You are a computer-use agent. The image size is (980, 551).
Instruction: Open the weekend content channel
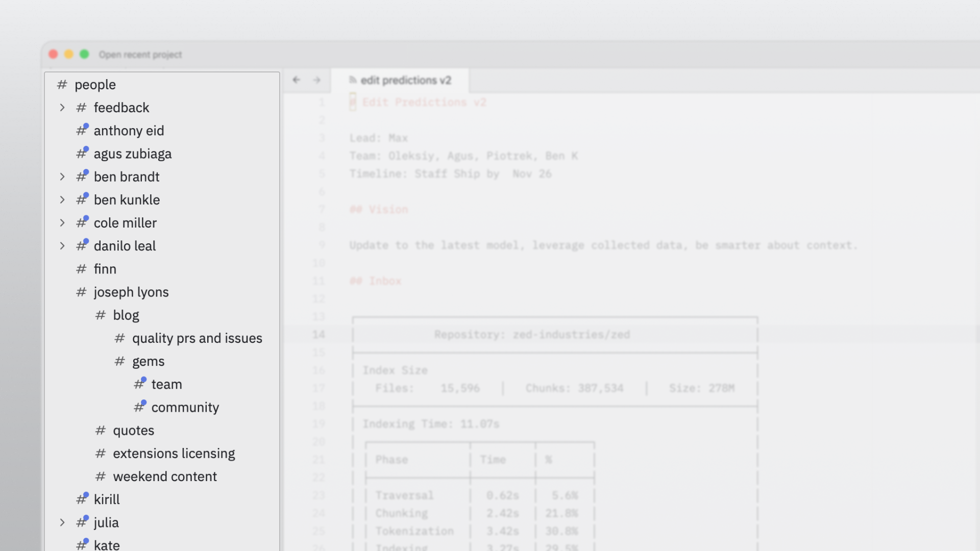(x=165, y=477)
